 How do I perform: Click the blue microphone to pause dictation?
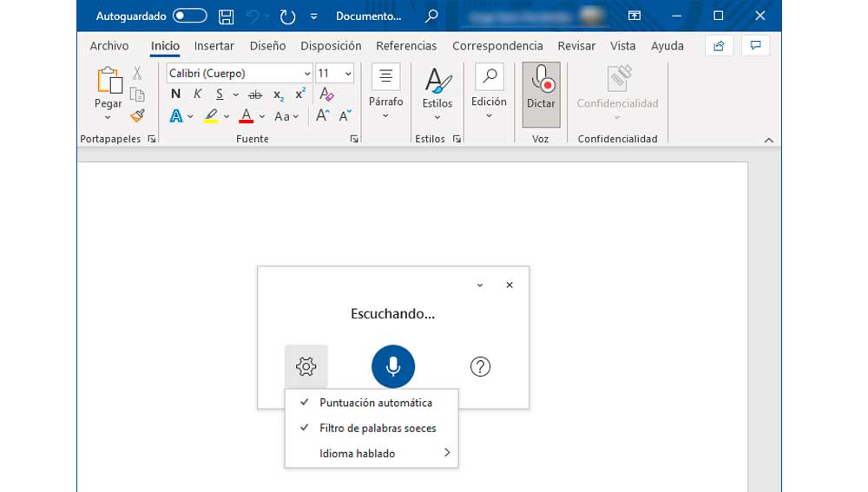(x=393, y=366)
